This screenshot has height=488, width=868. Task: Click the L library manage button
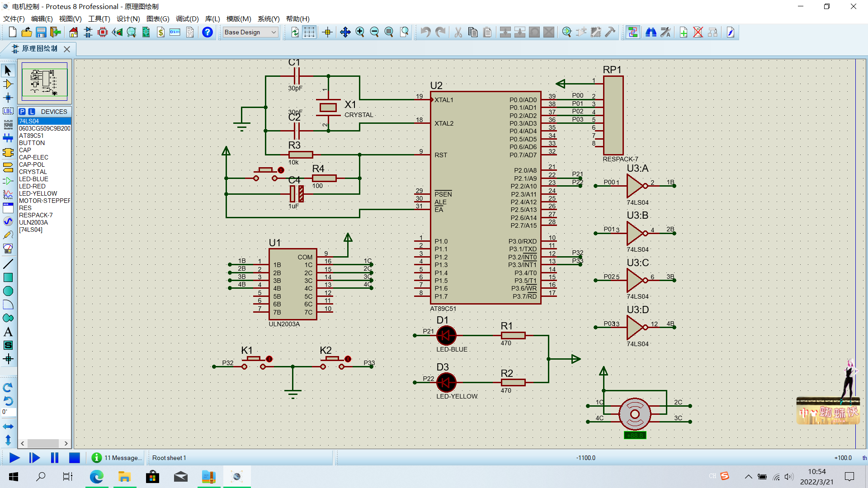32,112
